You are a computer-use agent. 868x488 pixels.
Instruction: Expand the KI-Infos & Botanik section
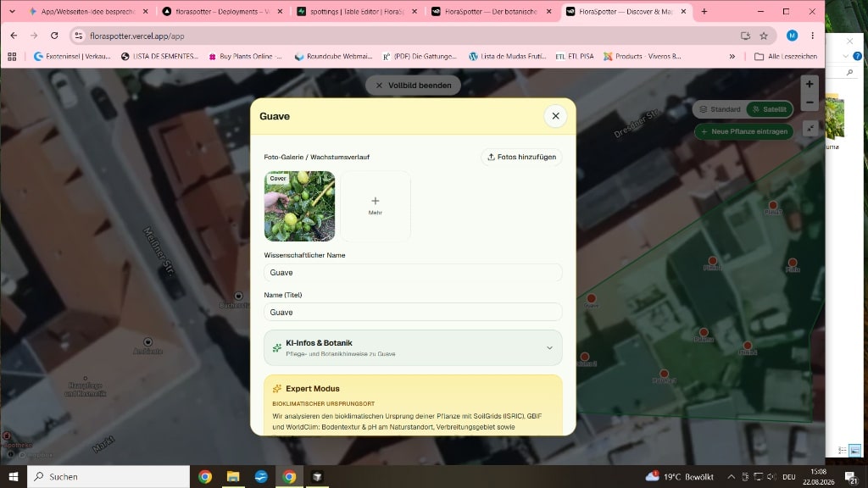[x=413, y=348]
